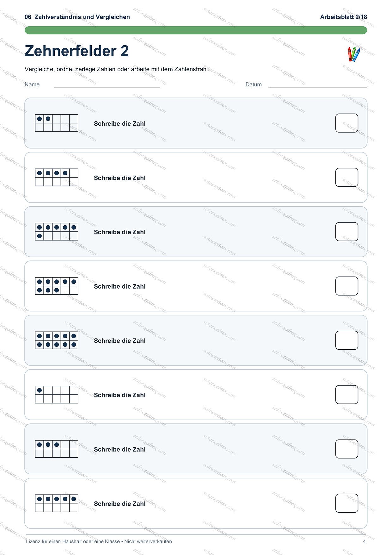Select answer box for the four-dot frame
The height and width of the screenshot is (555, 392).
click(347, 177)
